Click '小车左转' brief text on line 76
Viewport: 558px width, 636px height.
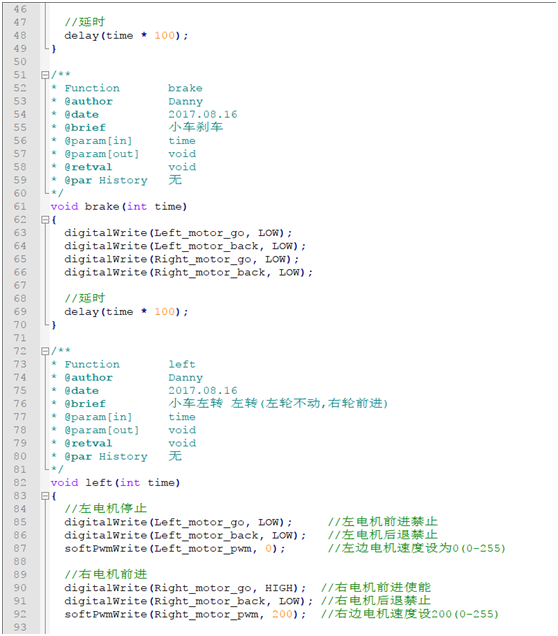pyautogui.click(x=196, y=404)
